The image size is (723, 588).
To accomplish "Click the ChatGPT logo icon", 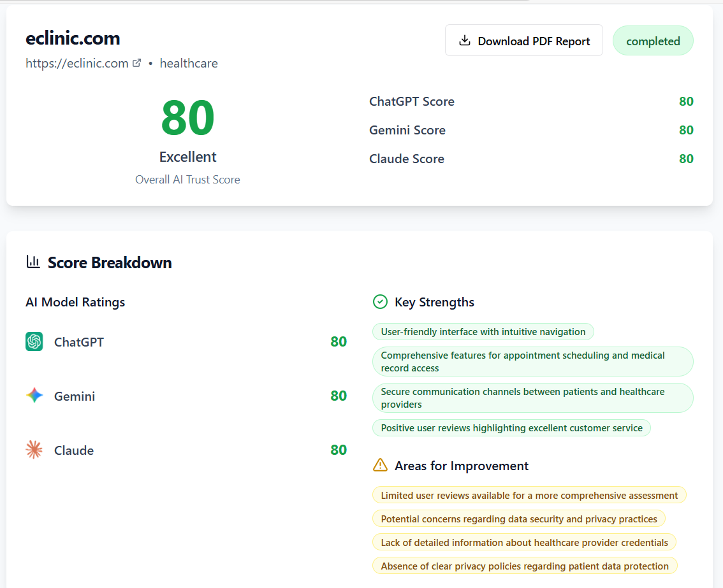I will [x=34, y=342].
